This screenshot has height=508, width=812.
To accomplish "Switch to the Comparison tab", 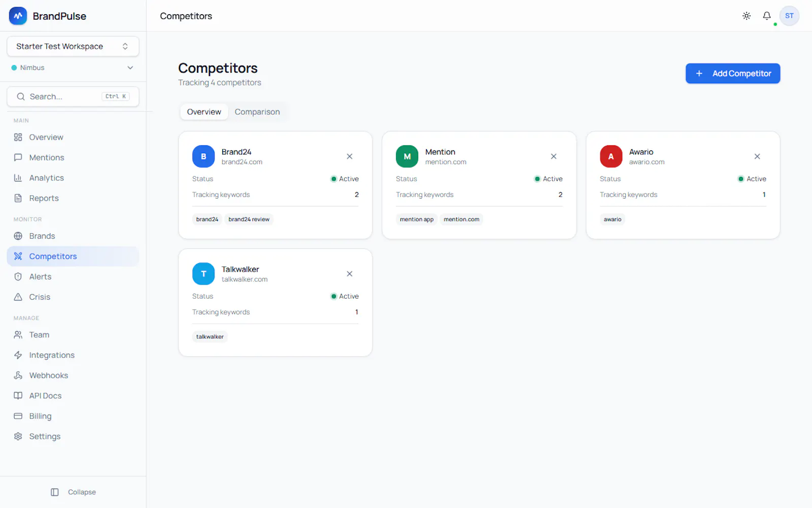I will pyautogui.click(x=257, y=112).
